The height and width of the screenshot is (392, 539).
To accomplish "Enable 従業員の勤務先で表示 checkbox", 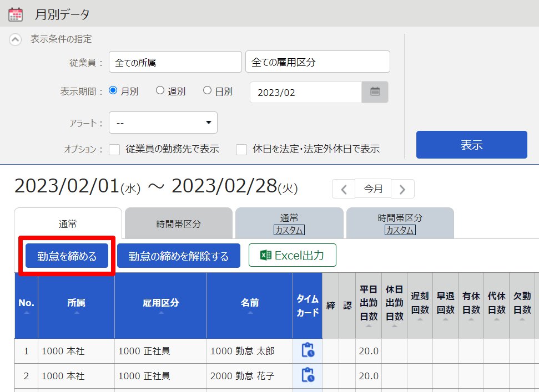I will pyautogui.click(x=114, y=149).
